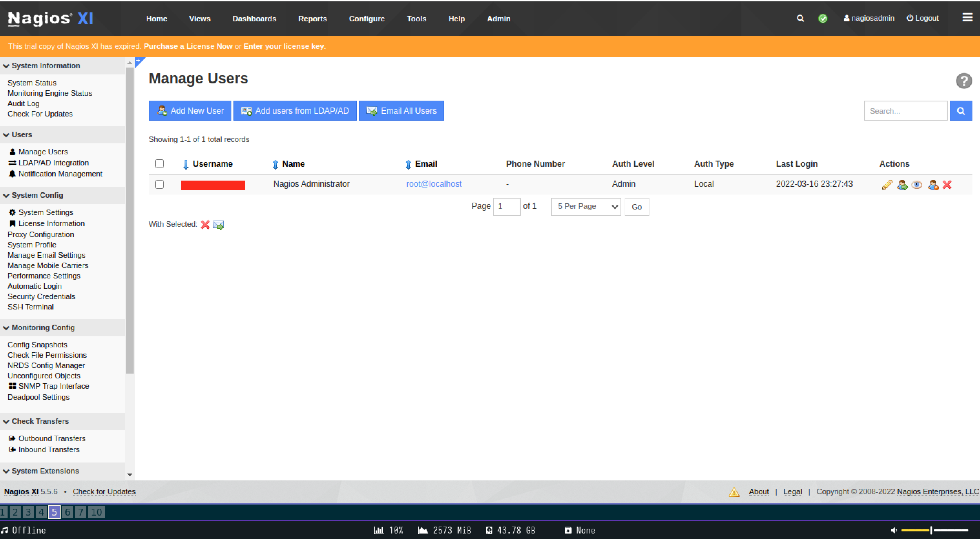This screenshot has width=980, height=539.
Task: Open the root@localhost email link
Action: (x=434, y=184)
